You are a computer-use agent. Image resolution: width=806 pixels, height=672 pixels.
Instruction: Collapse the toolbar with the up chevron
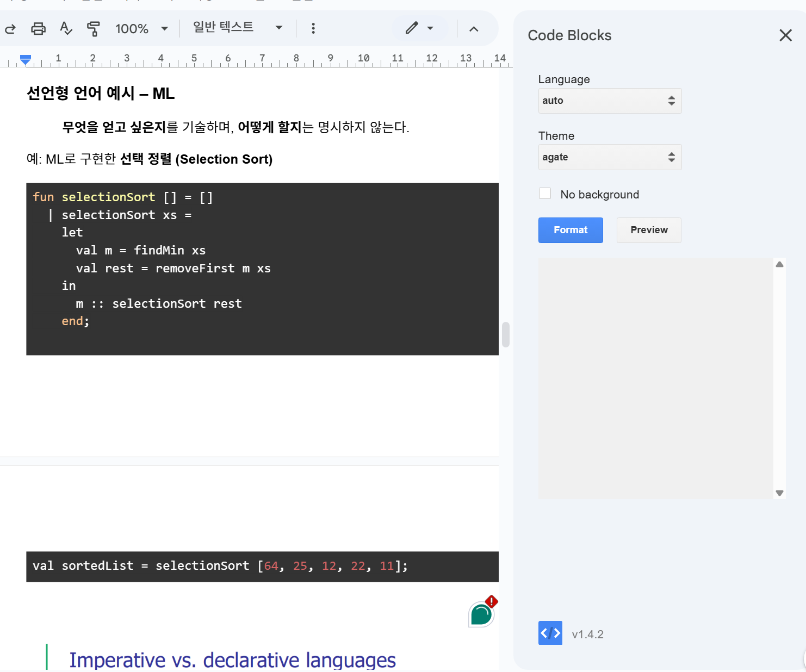click(x=474, y=29)
